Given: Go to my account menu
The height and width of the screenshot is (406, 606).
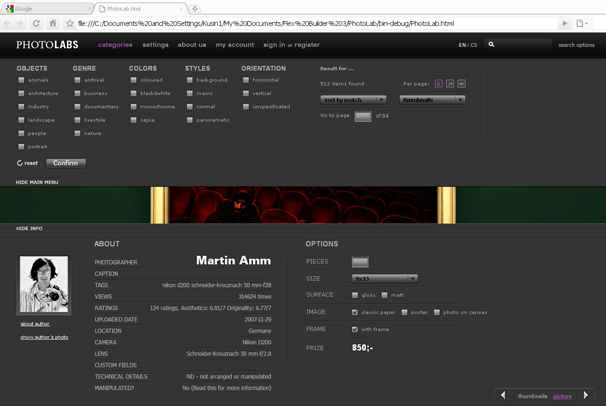Looking at the screenshot, I should [x=235, y=45].
